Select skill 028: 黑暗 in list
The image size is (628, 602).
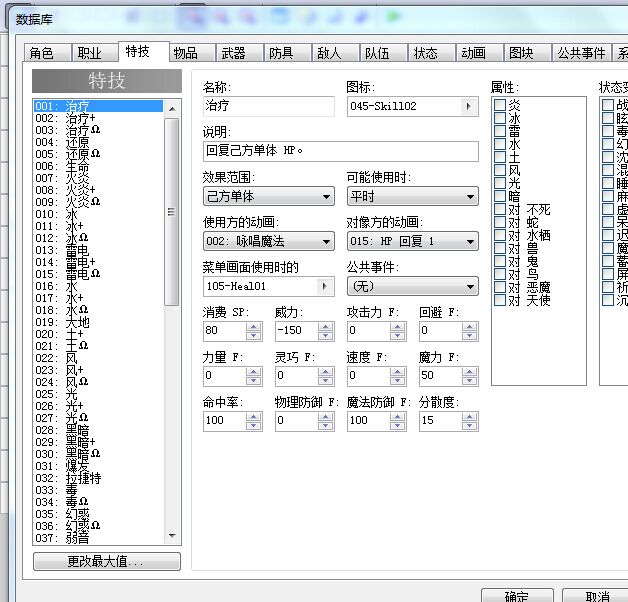98,430
